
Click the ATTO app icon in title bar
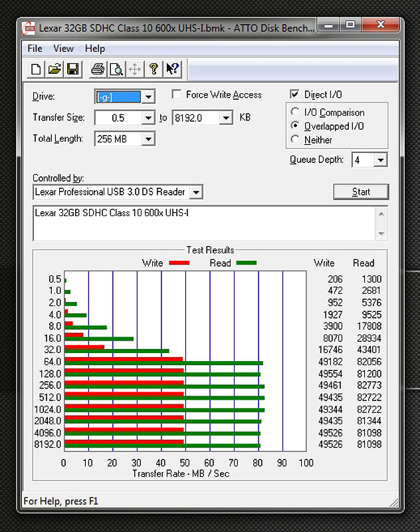point(29,28)
